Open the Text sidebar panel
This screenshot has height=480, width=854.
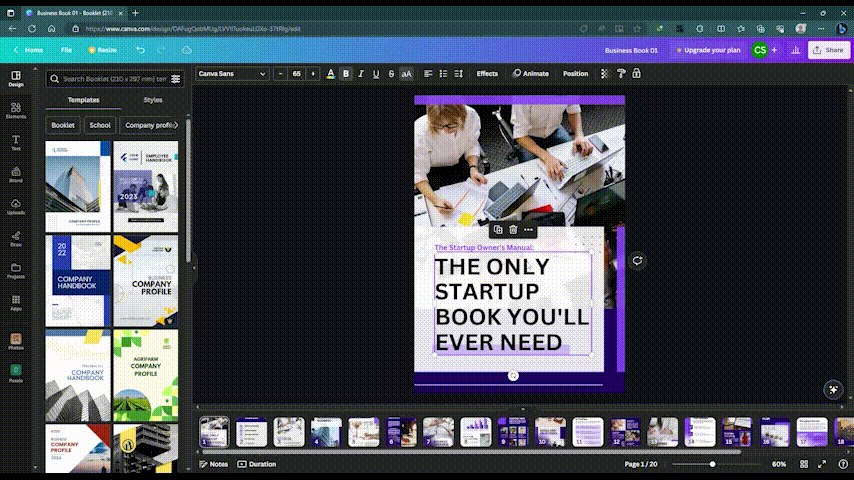tap(16, 143)
